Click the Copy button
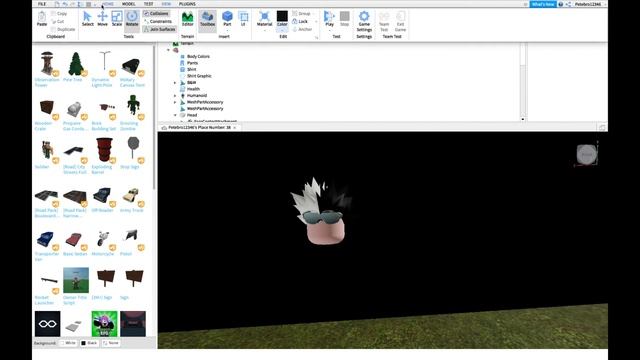640x360 pixels. (59, 13)
